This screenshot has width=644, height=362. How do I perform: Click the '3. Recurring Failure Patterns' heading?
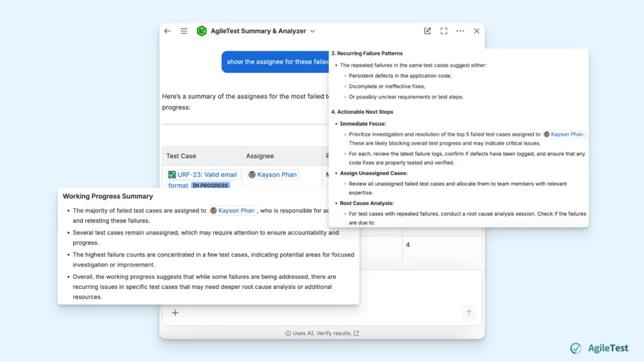(367, 53)
